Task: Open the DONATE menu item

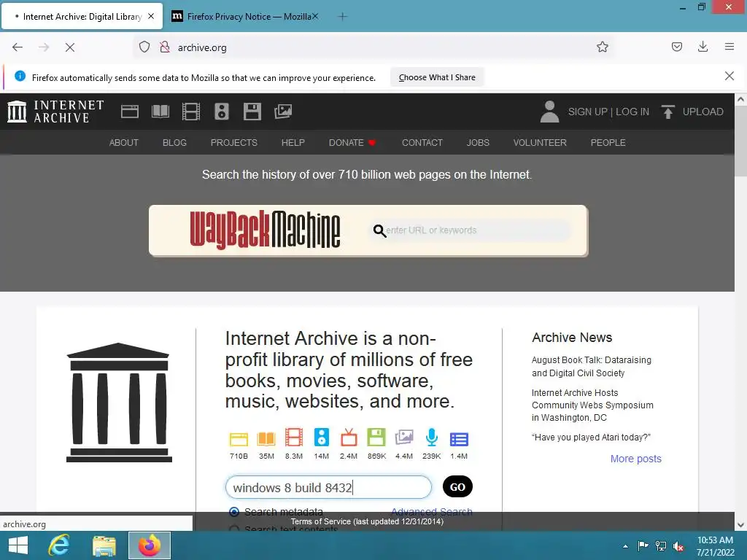Action: click(x=352, y=142)
